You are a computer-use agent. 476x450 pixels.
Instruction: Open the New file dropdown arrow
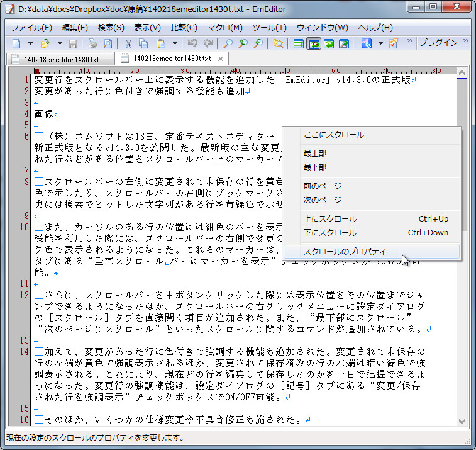coord(30,44)
